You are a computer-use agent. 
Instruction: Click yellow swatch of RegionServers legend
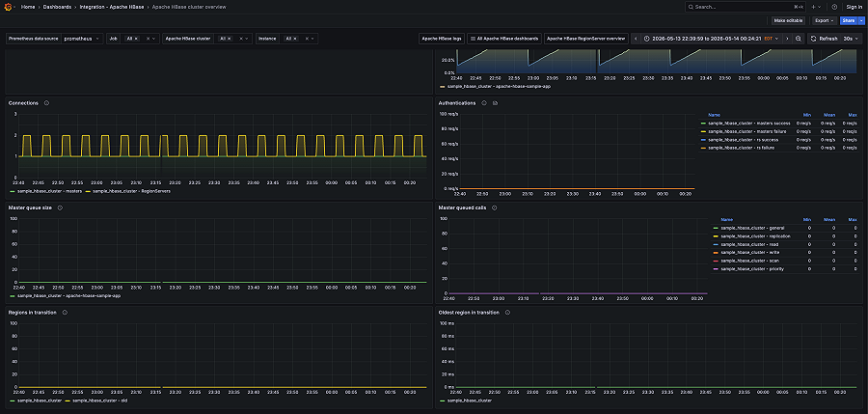[x=88, y=191]
